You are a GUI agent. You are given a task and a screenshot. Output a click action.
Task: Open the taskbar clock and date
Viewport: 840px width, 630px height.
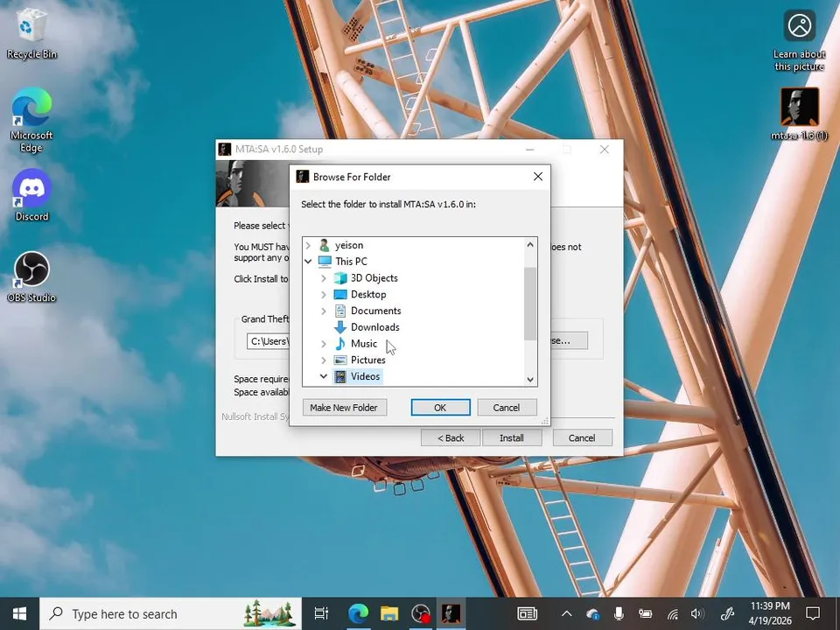(x=770, y=614)
